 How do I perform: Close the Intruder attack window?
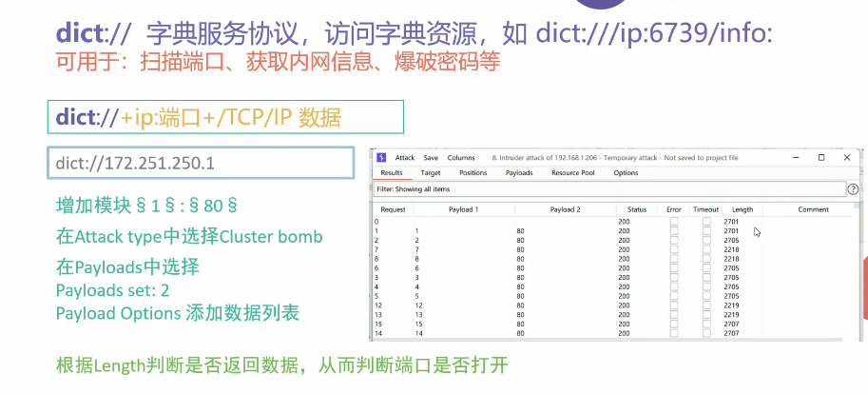click(x=846, y=157)
